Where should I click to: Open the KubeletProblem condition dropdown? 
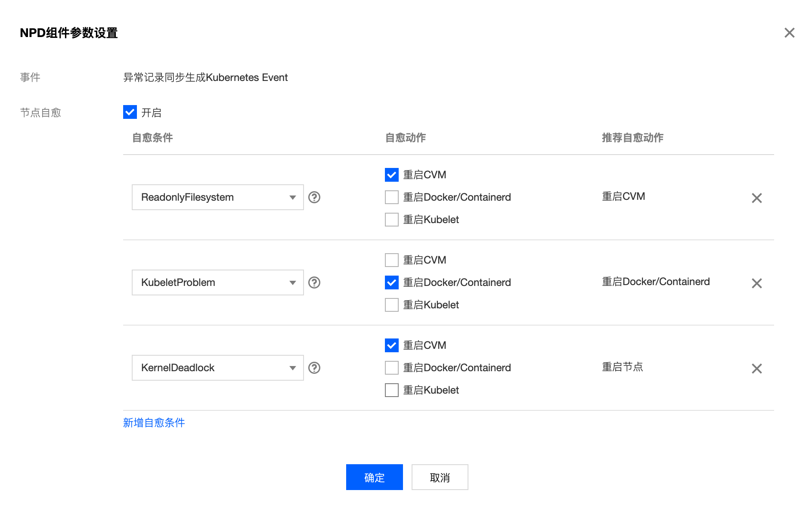pos(217,282)
